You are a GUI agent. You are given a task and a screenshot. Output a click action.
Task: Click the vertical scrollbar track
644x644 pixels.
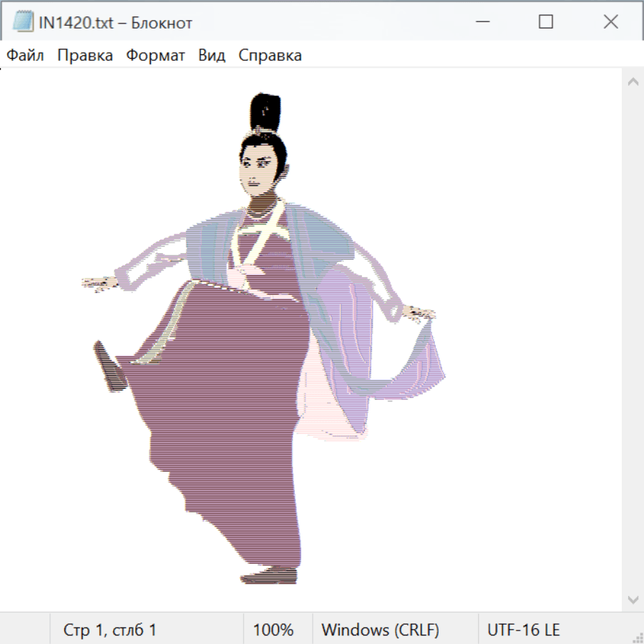click(633, 340)
